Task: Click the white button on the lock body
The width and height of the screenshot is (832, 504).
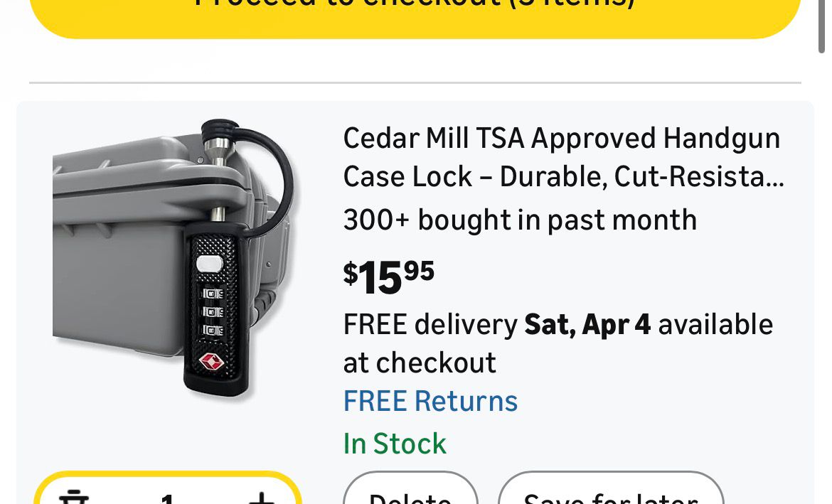Action: [209, 264]
